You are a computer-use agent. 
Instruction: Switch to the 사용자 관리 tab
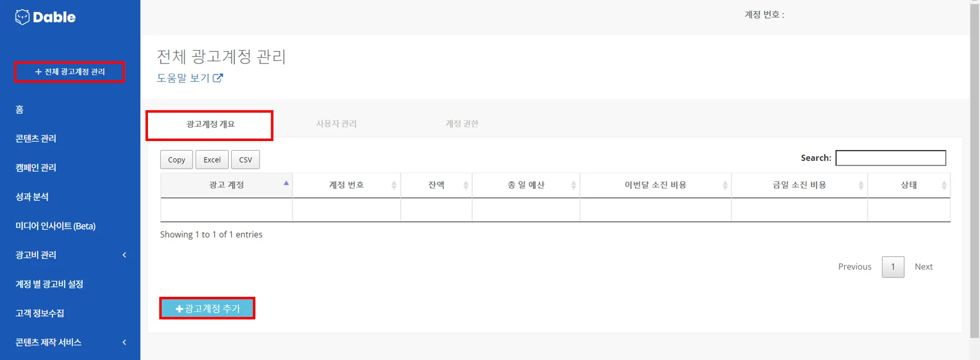click(x=336, y=124)
